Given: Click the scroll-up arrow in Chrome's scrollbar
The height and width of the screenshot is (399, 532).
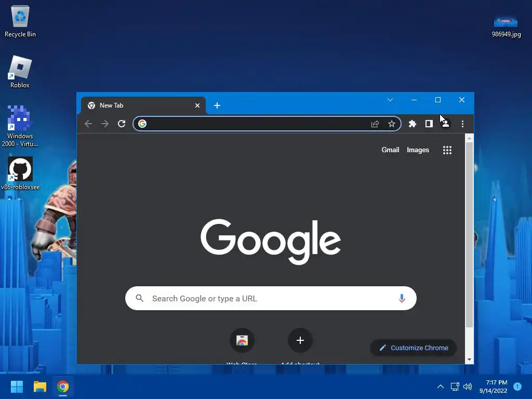Looking at the screenshot, I should (469, 138).
